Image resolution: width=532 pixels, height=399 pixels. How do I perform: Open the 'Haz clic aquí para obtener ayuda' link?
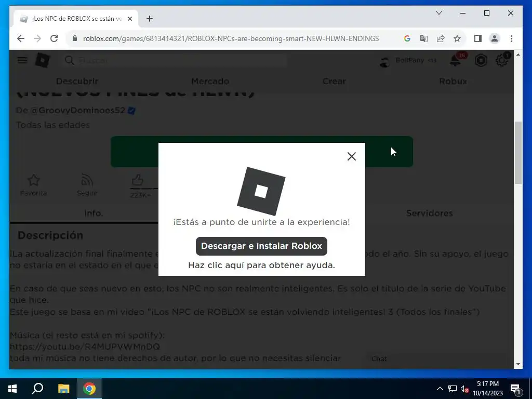pyautogui.click(x=261, y=265)
